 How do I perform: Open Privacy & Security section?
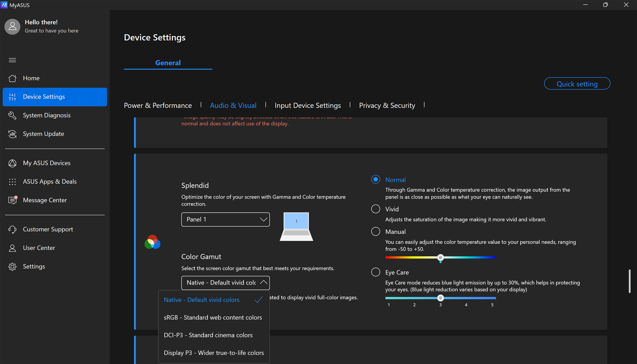click(x=387, y=105)
